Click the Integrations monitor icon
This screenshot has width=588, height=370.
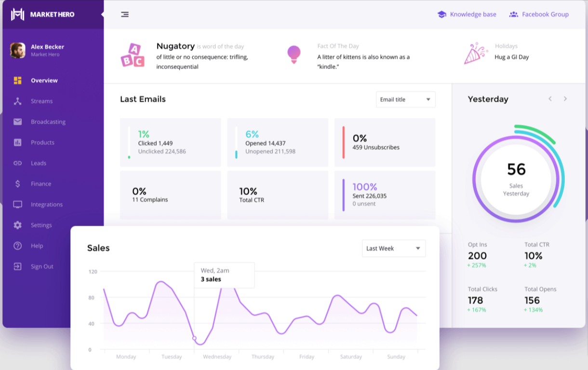tap(18, 205)
